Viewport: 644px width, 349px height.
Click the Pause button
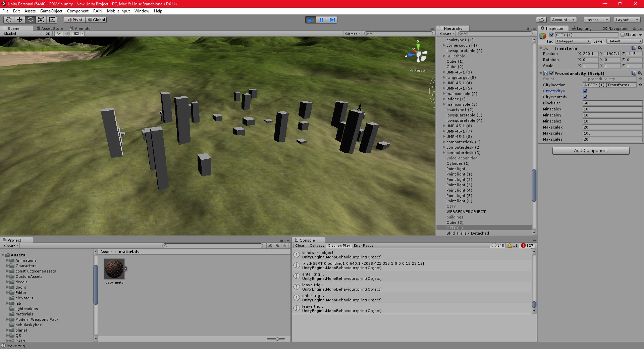coord(321,20)
